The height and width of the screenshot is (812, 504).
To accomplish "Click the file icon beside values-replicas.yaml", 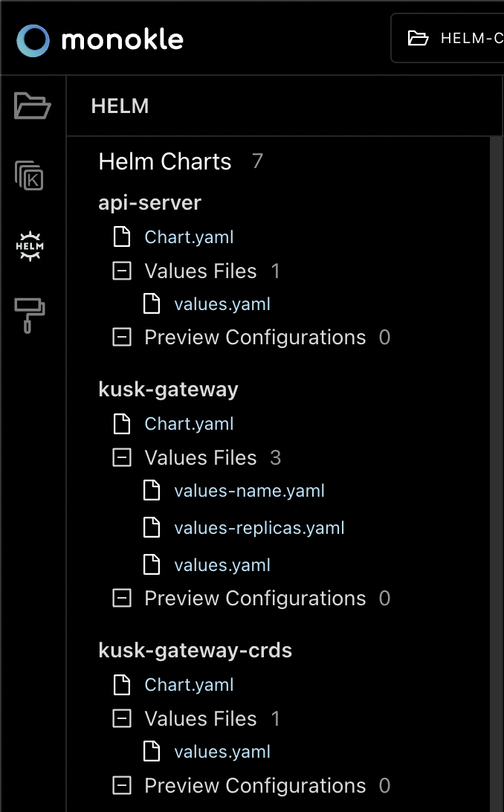I will (x=151, y=528).
